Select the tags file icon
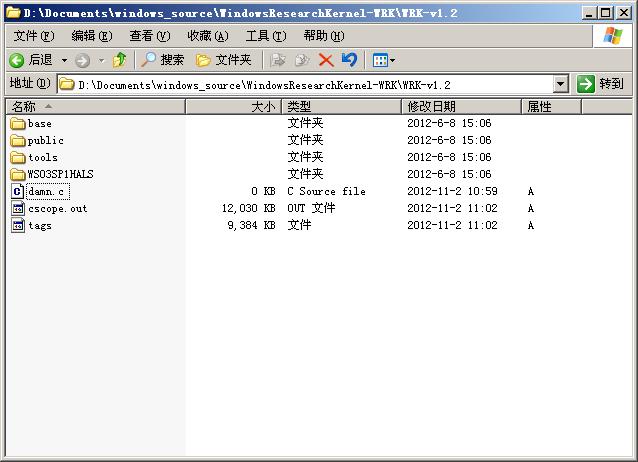Viewport: 638px width, 462px height. pos(17,226)
